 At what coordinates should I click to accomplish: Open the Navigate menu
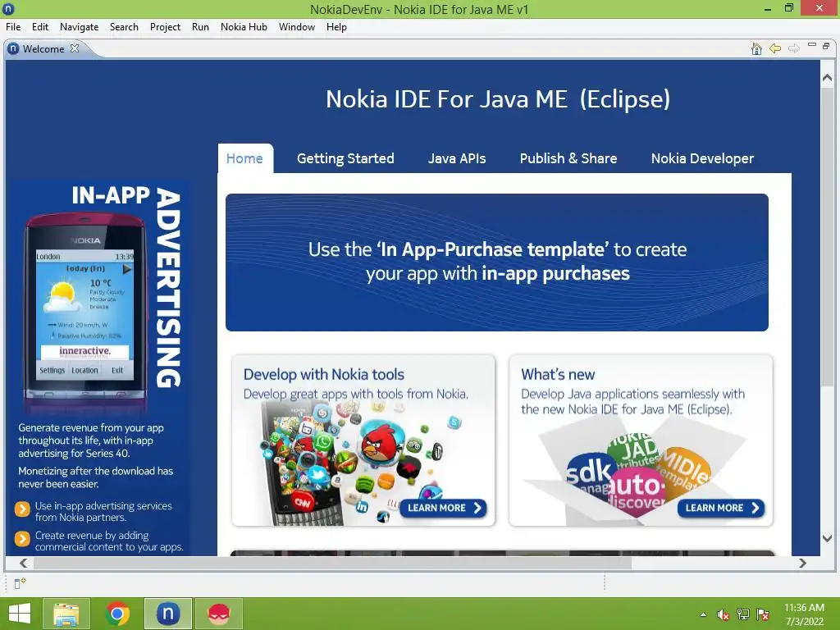coord(80,27)
